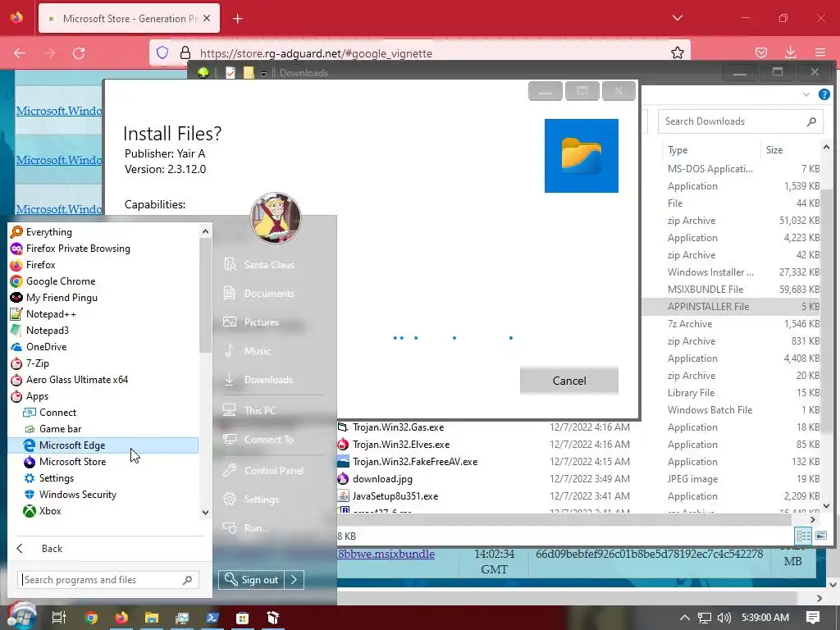Viewport: 840px width, 630px height.
Task: Open Pictures from start menu right pane
Action: (x=260, y=322)
